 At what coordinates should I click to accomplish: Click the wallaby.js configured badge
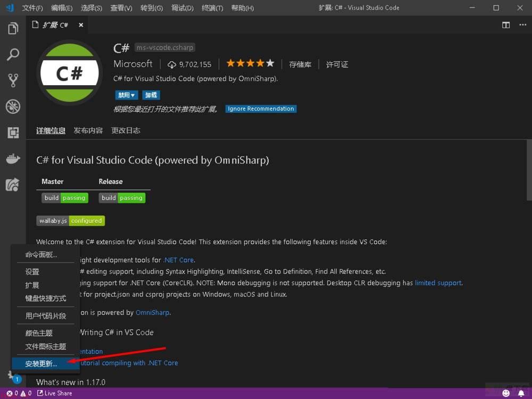click(71, 221)
